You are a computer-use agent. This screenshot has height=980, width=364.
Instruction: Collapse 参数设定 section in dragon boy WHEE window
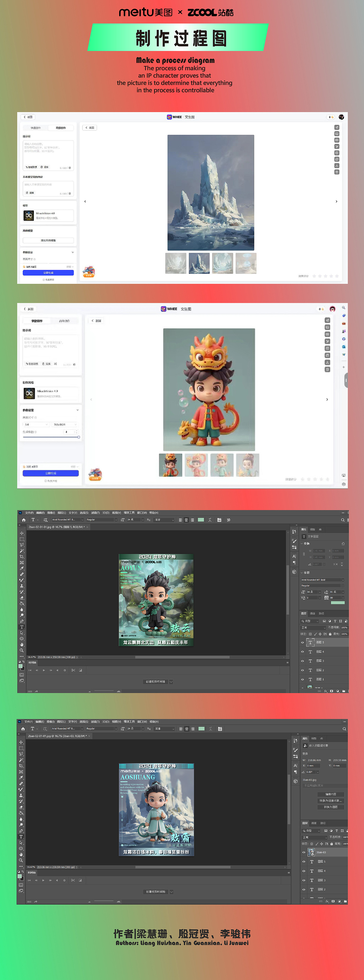point(78,410)
